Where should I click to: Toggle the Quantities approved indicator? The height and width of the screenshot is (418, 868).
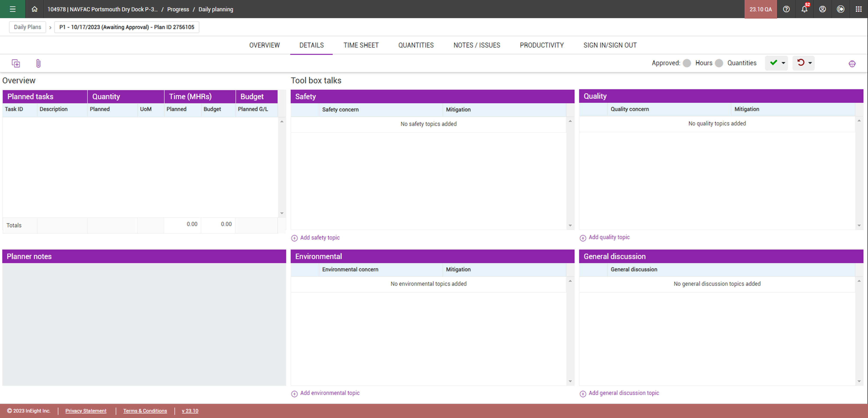pos(719,63)
